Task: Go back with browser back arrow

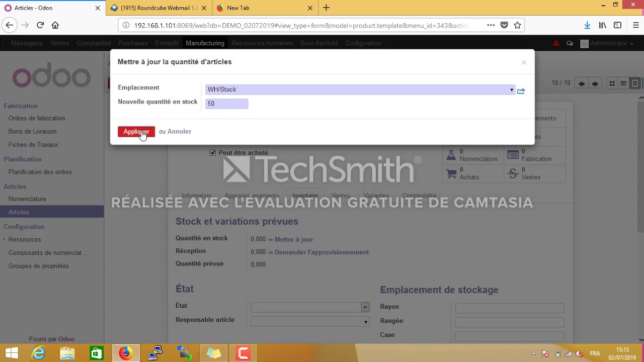Action: pos(9,25)
